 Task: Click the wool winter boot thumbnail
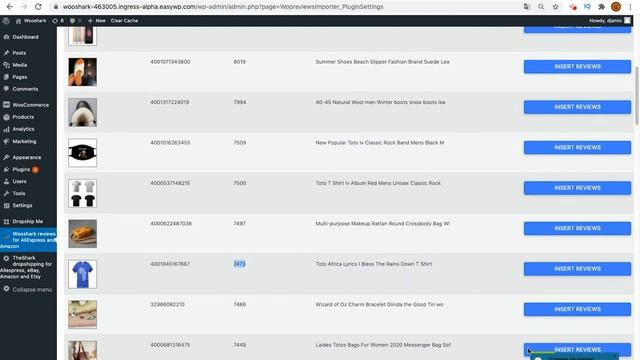pyautogui.click(x=82, y=112)
